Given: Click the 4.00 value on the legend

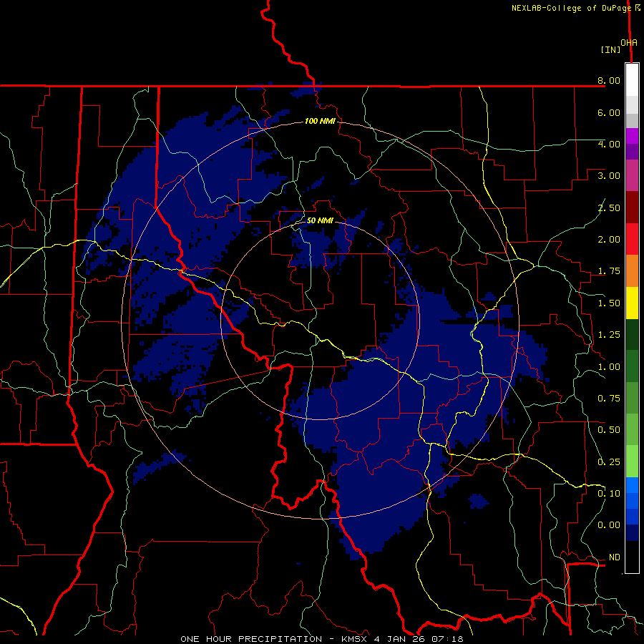Looking at the screenshot, I should click(x=609, y=144).
